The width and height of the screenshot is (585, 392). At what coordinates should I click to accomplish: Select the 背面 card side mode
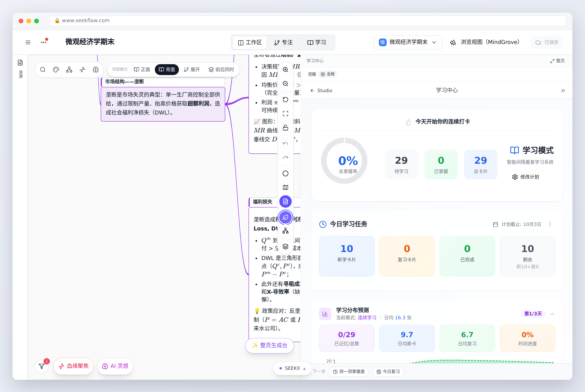pos(167,69)
